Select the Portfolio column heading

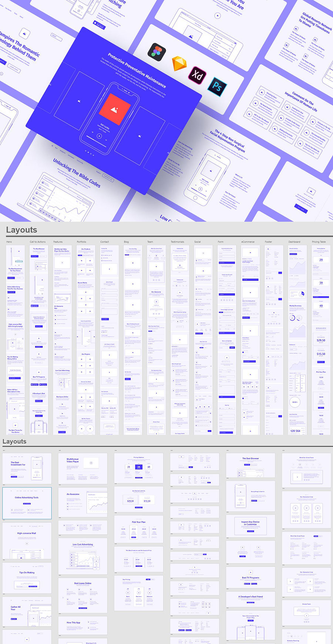81,242
